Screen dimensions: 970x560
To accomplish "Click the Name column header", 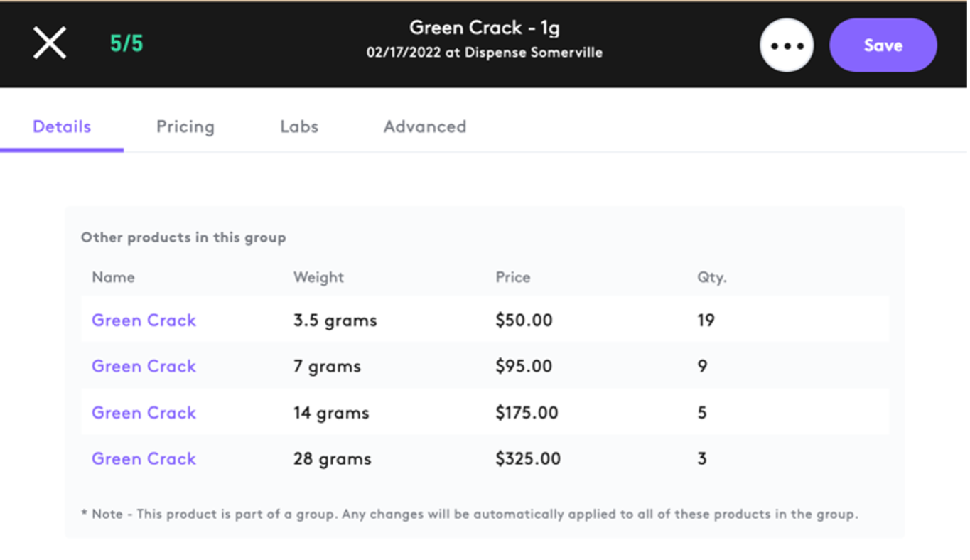I will [x=113, y=277].
